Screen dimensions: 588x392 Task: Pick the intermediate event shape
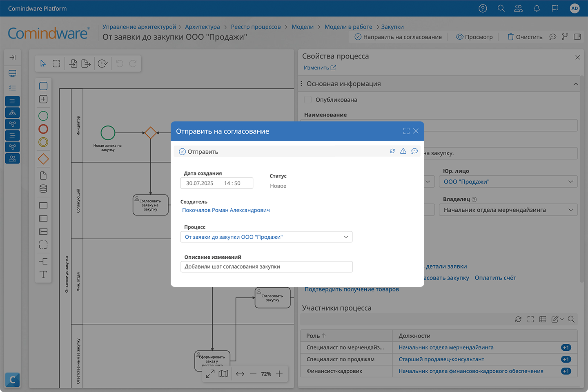tap(43, 142)
